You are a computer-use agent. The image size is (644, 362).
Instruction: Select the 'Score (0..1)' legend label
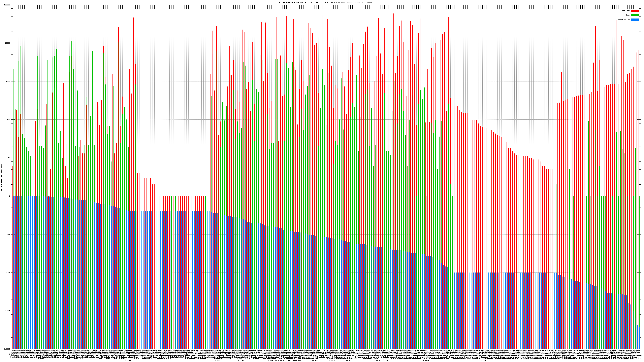pos(624,20)
